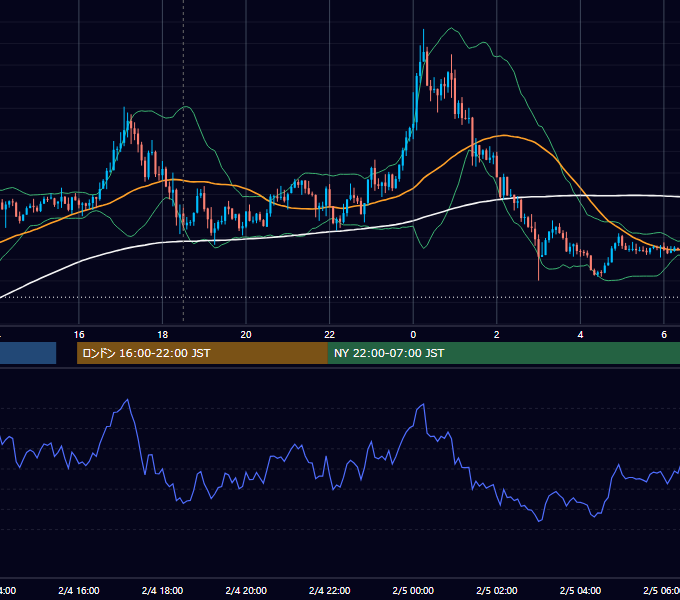This screenshot has width=680, height=600.
Task: Click the '0' midnight label on chart axis
Action: (x=413, y=335)
